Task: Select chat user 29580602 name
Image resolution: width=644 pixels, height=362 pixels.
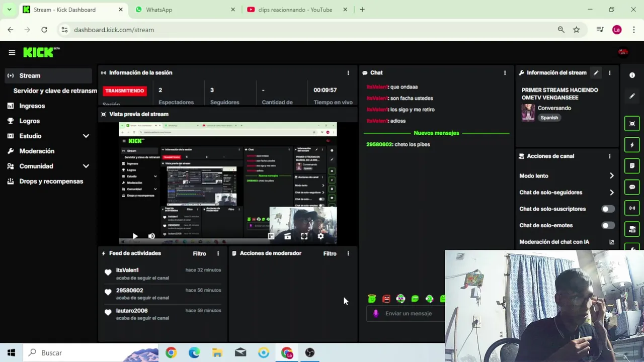Action: coord(379,144)
